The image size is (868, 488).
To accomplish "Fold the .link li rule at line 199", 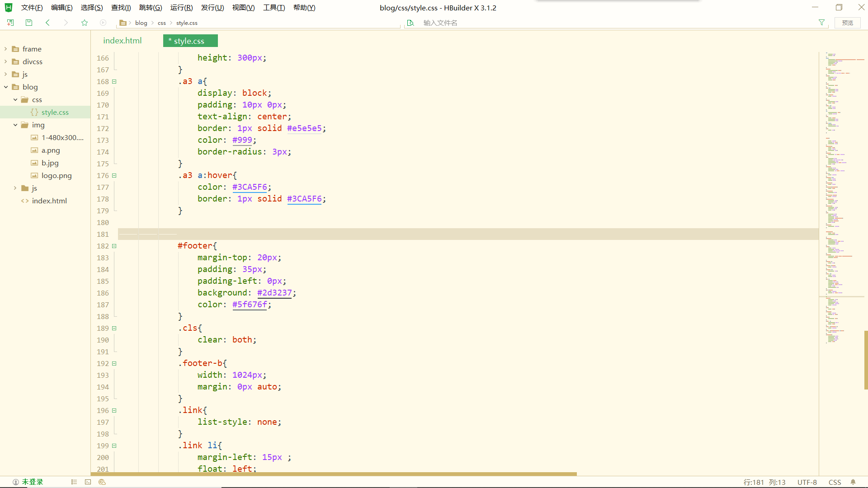I will tap(114, 446).
